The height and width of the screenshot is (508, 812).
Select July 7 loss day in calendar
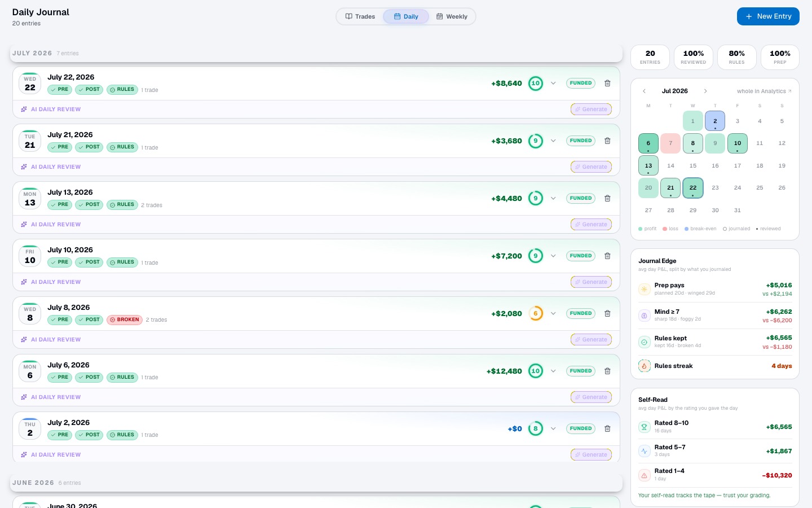coord(670,143)
